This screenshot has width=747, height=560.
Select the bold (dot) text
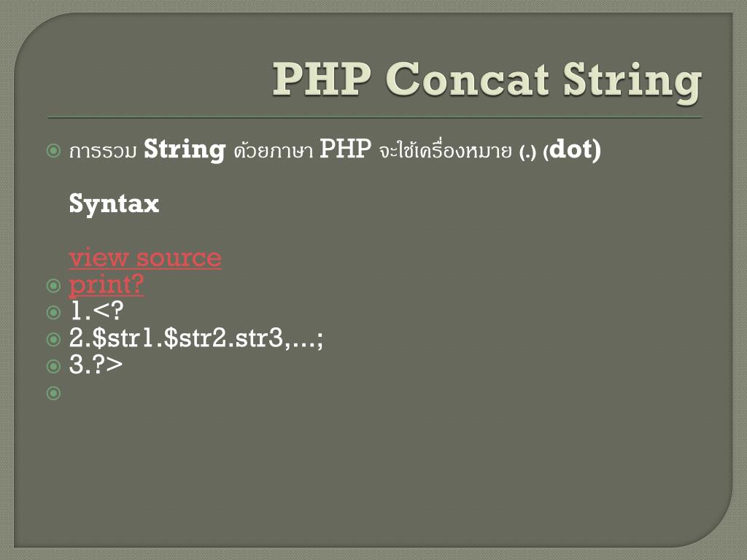572,150
